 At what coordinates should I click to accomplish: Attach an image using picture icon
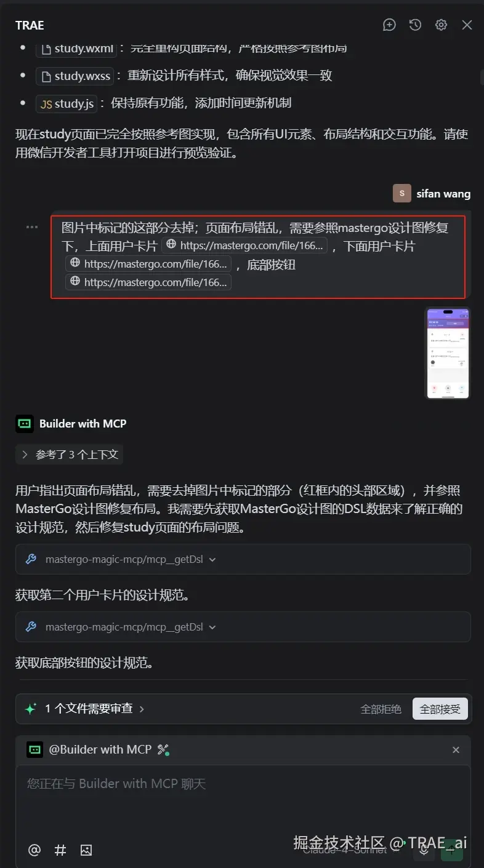click(86, 850)
